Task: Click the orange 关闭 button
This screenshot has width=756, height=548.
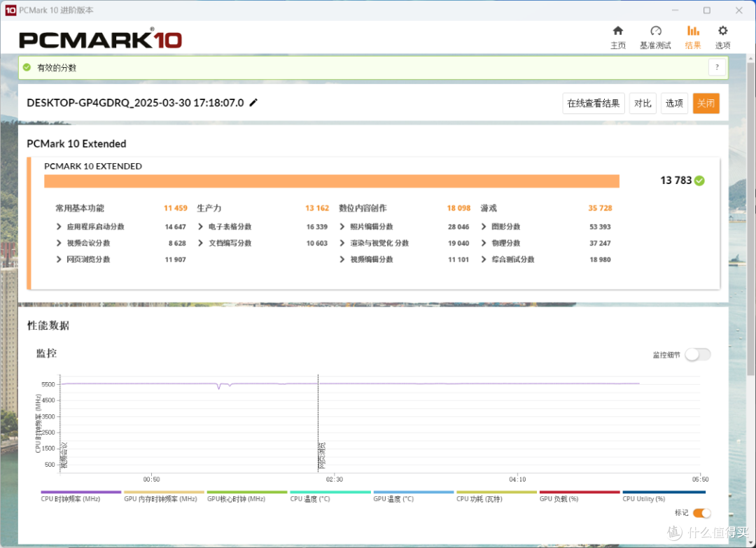Action: pos(706,103)
